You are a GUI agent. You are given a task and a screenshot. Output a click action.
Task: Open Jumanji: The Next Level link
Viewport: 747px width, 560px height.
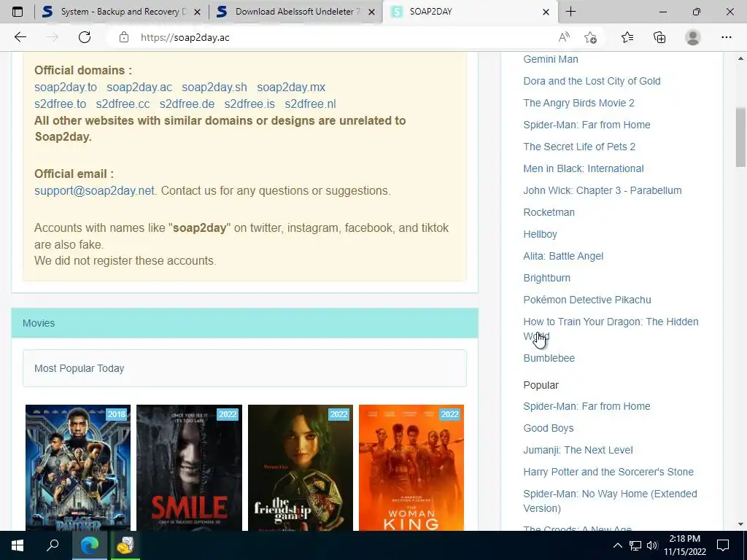coord(578,450)
